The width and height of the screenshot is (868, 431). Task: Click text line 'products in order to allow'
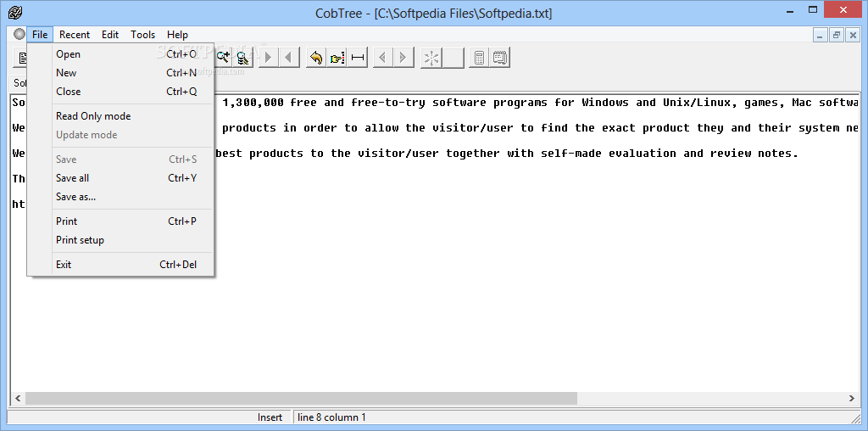(540, 128)
